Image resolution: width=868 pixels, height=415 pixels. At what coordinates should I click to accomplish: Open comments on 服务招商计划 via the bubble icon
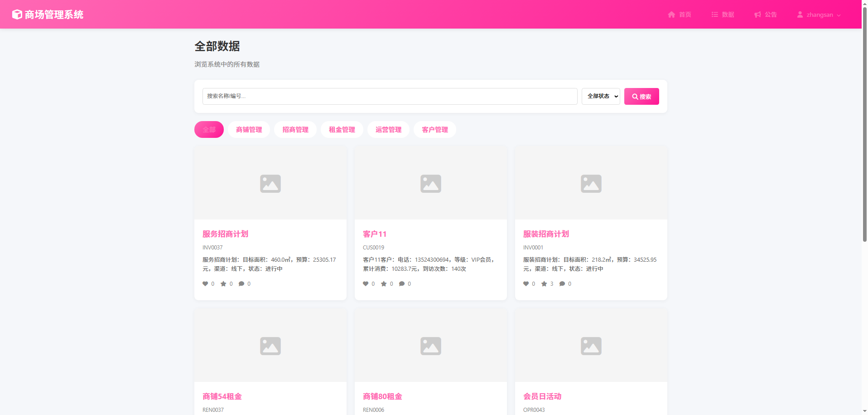(x=241, y=284)
